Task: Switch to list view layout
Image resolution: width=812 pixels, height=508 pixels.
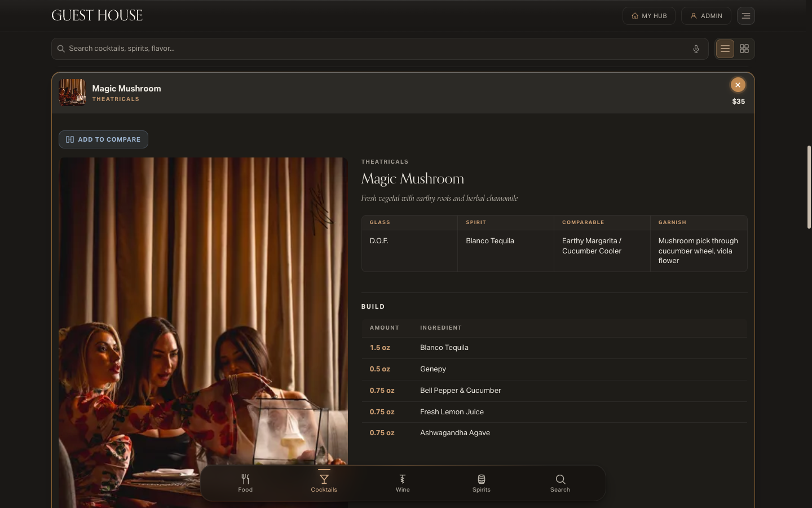Action: (x=725, y=49)
